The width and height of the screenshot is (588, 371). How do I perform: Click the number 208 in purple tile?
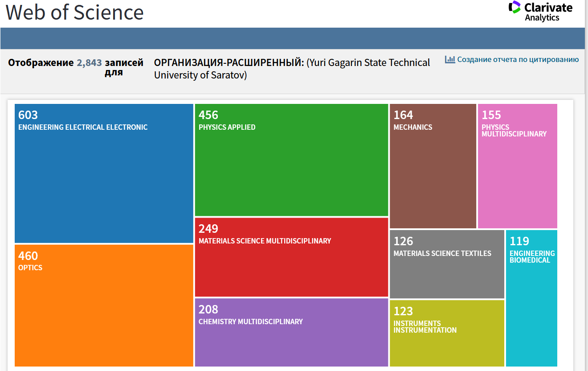click(208, 309)
